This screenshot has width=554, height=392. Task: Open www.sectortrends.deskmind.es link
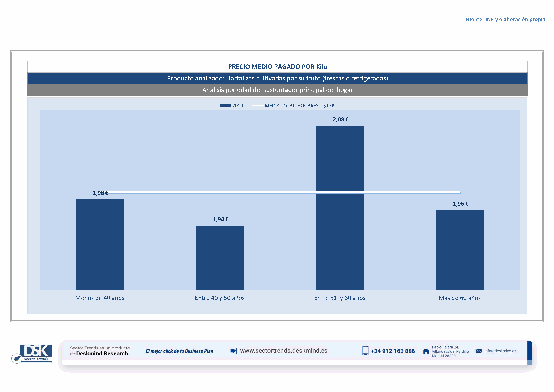[x=284, y=351]
